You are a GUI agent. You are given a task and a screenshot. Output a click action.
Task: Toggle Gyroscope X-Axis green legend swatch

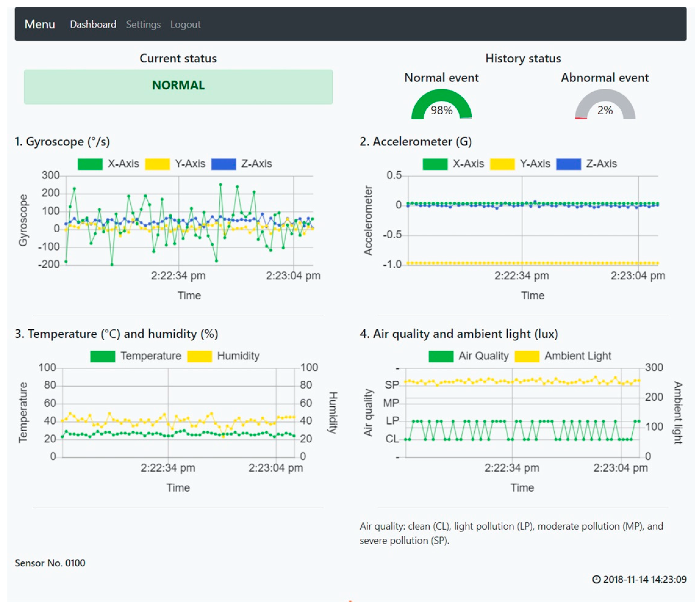[x=90, y=164]
